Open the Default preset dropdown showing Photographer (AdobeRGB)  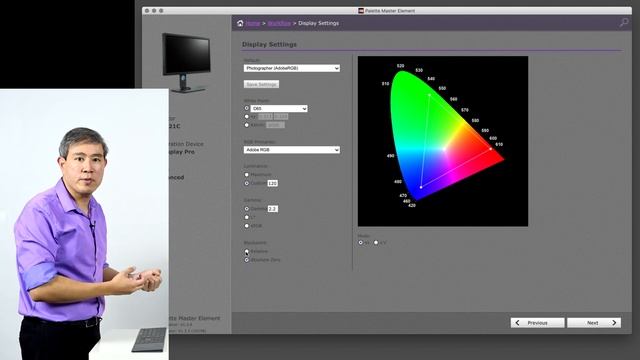click(292, 68)
